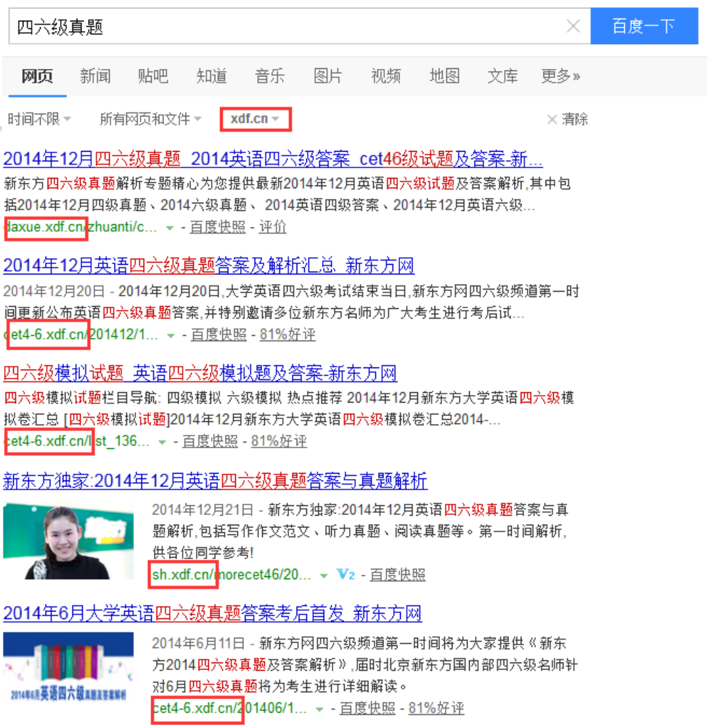
Task: Switch to the 新闻 tab
Action: coord(95,76)
